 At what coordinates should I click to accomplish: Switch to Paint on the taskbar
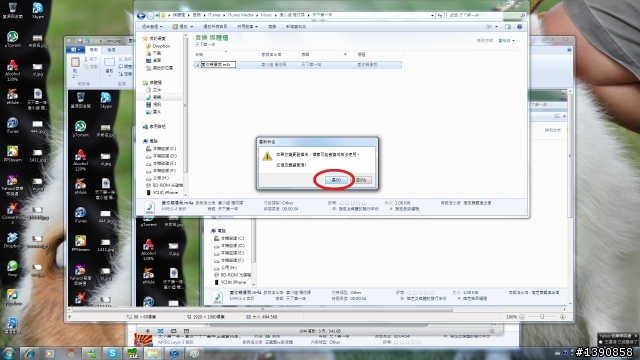point(195,353)
